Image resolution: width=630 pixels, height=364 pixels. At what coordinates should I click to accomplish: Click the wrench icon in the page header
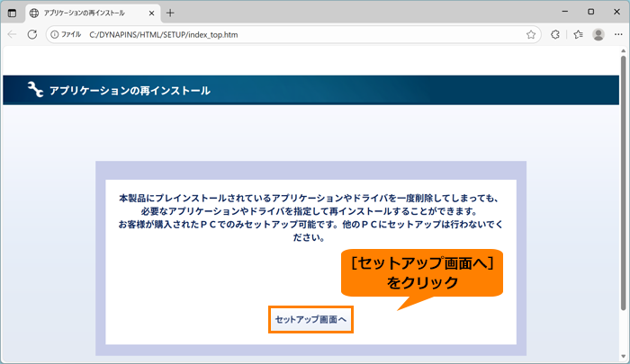tap(35, 90)
